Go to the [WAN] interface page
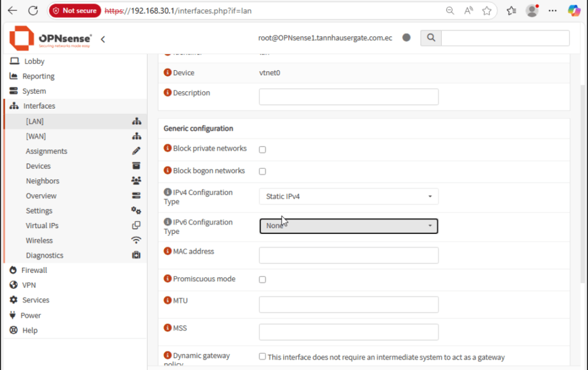Viewport: 588px width, 370px height. click(36, 136)
